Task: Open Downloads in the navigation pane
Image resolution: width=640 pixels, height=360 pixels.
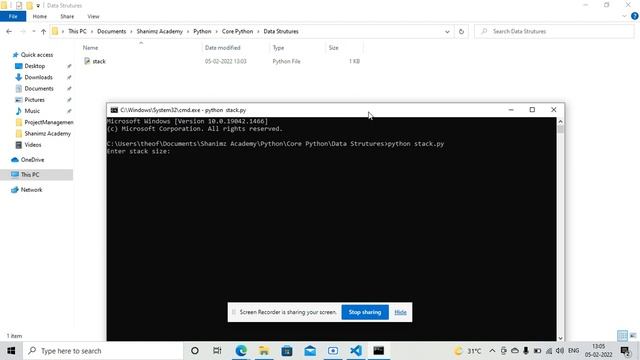Action: click(38, 77)
